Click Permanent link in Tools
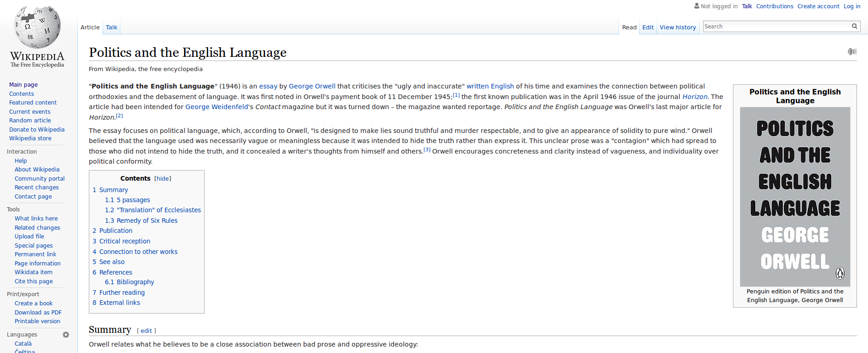 [x=35, y=254]
